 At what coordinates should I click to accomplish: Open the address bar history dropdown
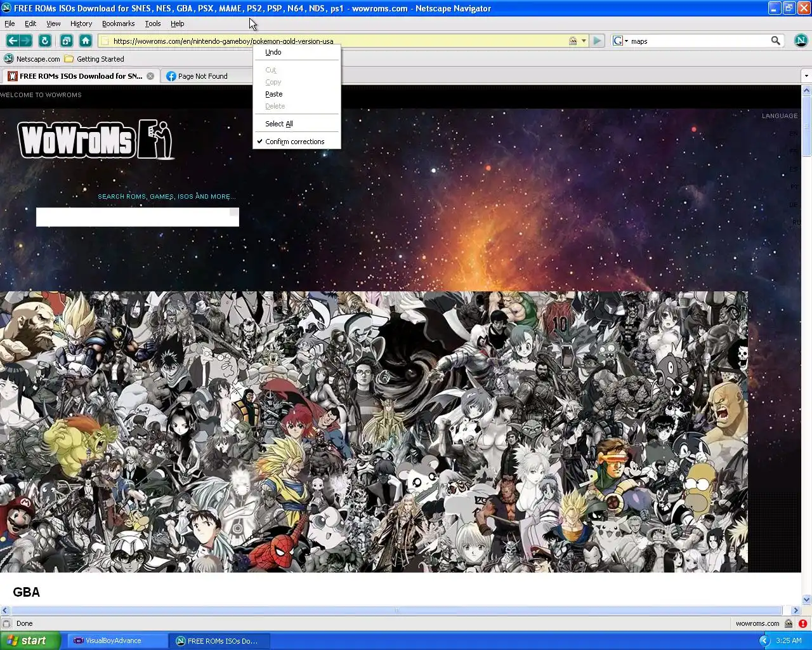click(x=584, y=41)
